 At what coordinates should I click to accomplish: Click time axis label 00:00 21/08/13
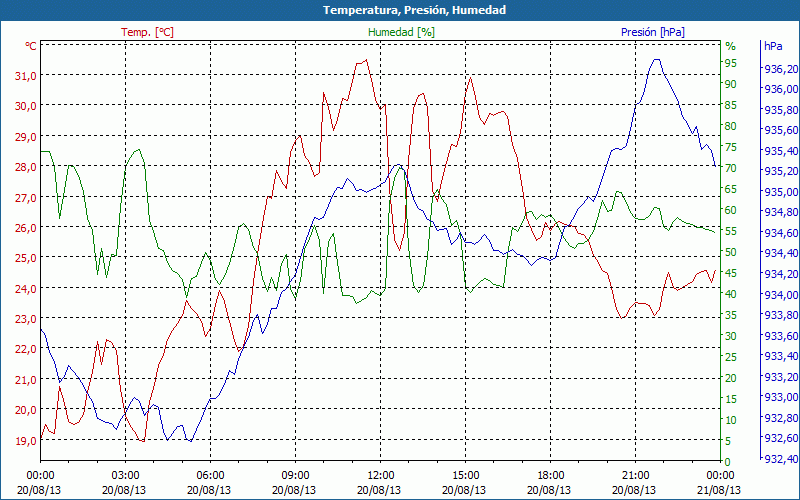coord(720,483)
